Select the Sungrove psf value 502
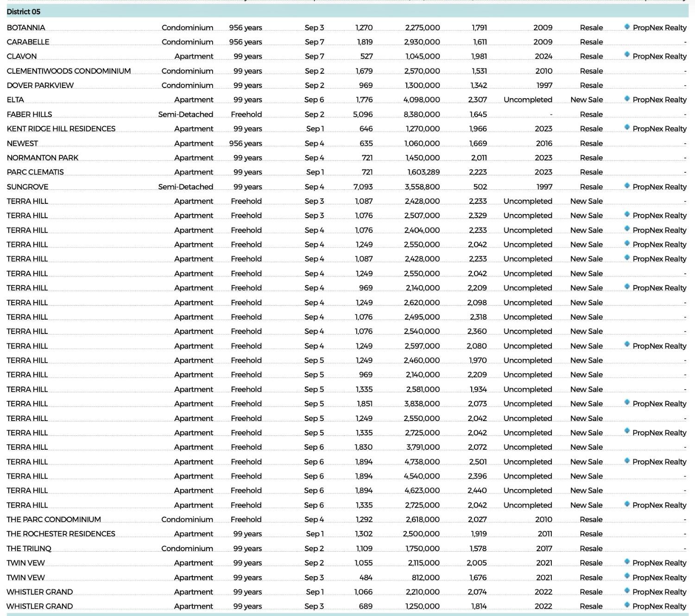 (480, 187)
